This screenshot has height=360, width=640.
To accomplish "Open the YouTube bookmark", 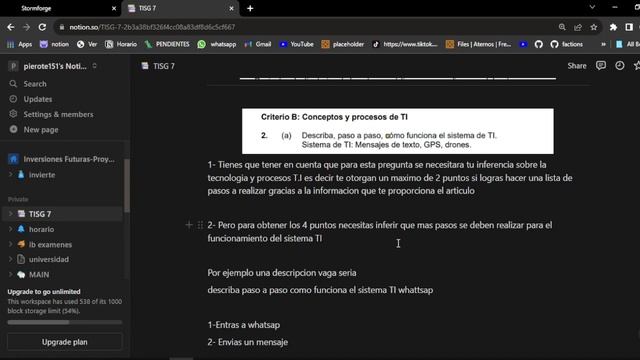I will point(296,44).
